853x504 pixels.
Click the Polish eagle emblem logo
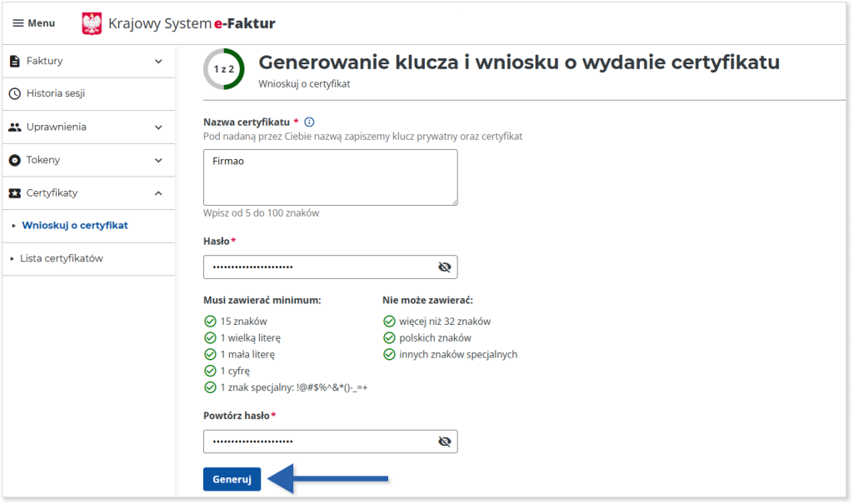pos(92,24)
